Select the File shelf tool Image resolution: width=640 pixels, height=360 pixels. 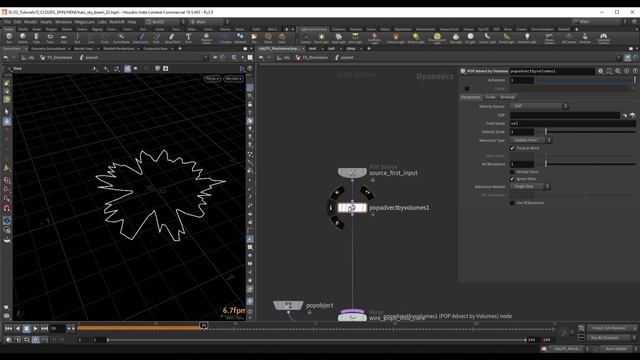click(254, 38)
